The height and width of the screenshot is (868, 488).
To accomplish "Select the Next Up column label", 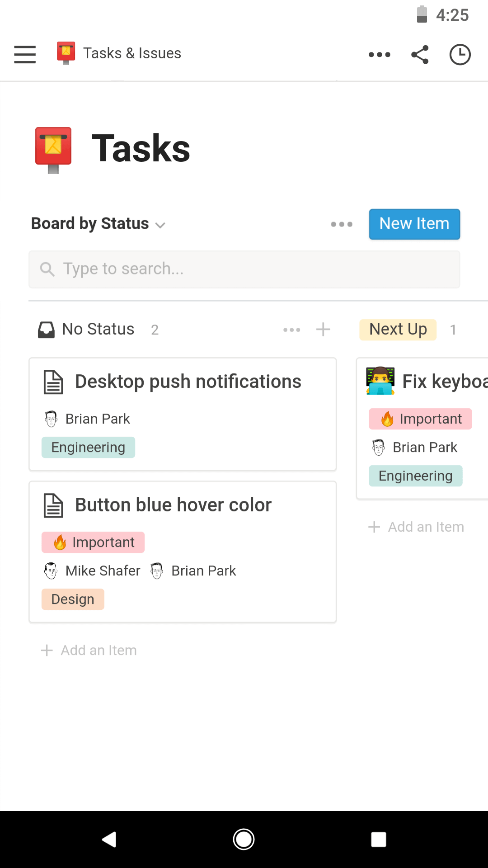I will 398,330.
